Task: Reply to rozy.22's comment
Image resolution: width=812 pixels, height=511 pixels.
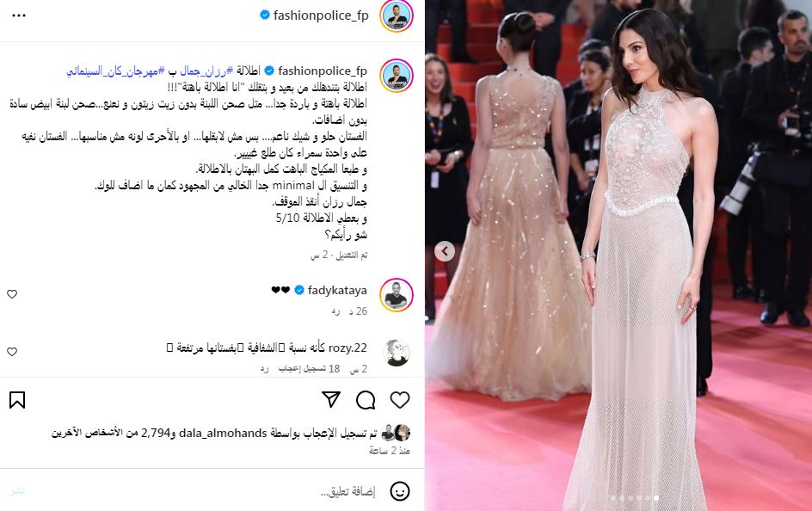Action: (264, 368)
